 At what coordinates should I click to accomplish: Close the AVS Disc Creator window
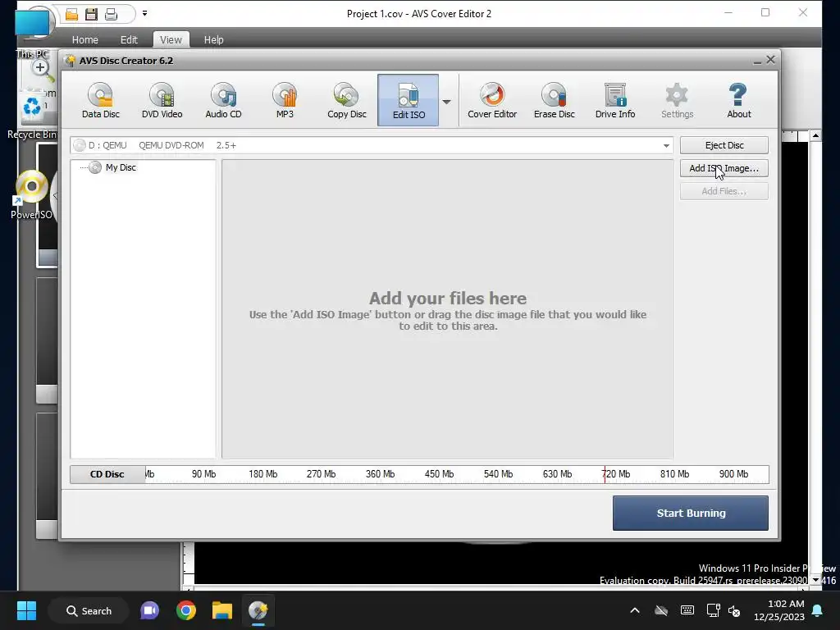click(770, 60)
